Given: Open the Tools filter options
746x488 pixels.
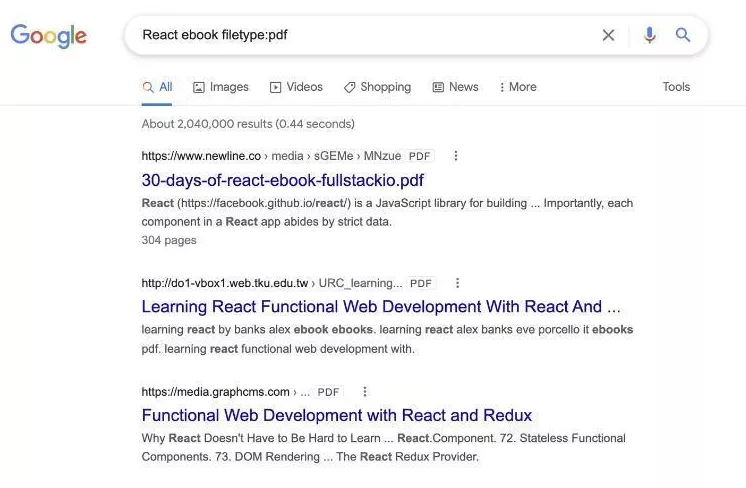Looking at the screenshot, I should tap(676, 87).
